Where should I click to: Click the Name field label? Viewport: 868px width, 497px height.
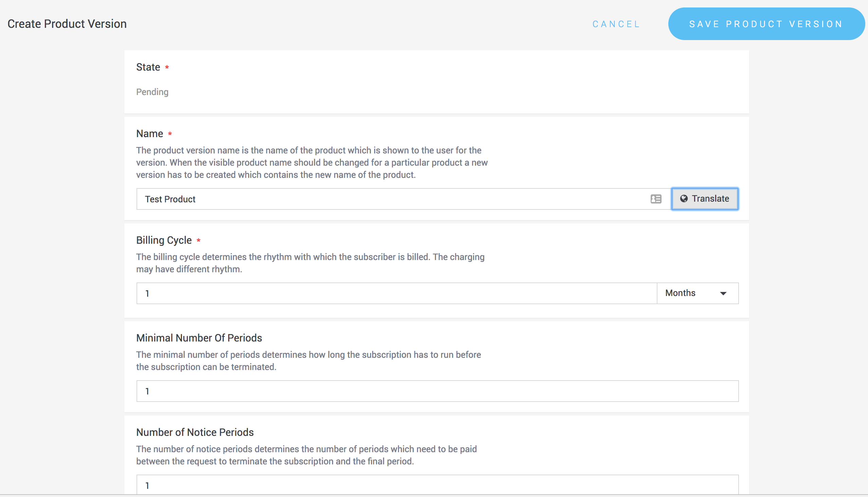[x=149, y=134]
